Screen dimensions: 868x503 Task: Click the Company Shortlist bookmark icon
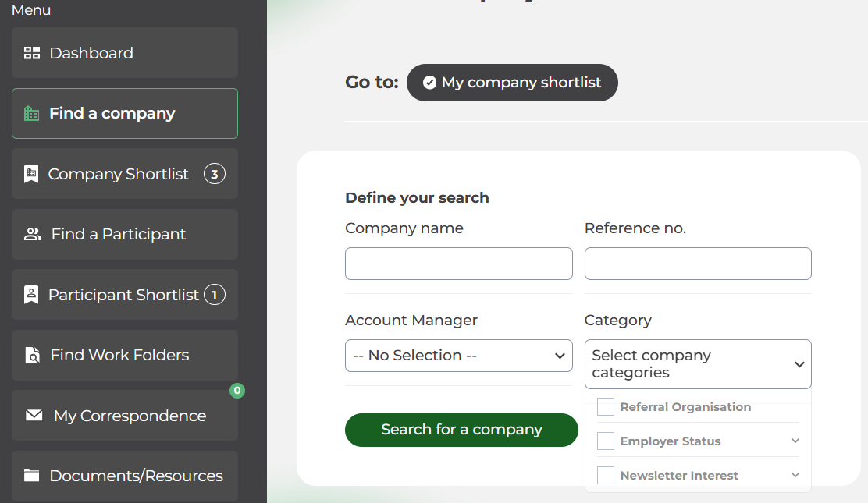click(31, 174)
